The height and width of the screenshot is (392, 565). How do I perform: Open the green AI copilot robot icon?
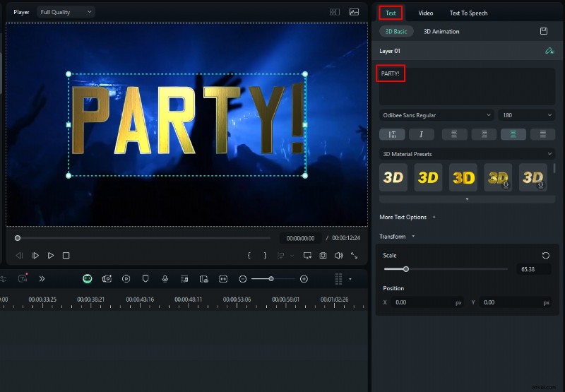(87, 278)
